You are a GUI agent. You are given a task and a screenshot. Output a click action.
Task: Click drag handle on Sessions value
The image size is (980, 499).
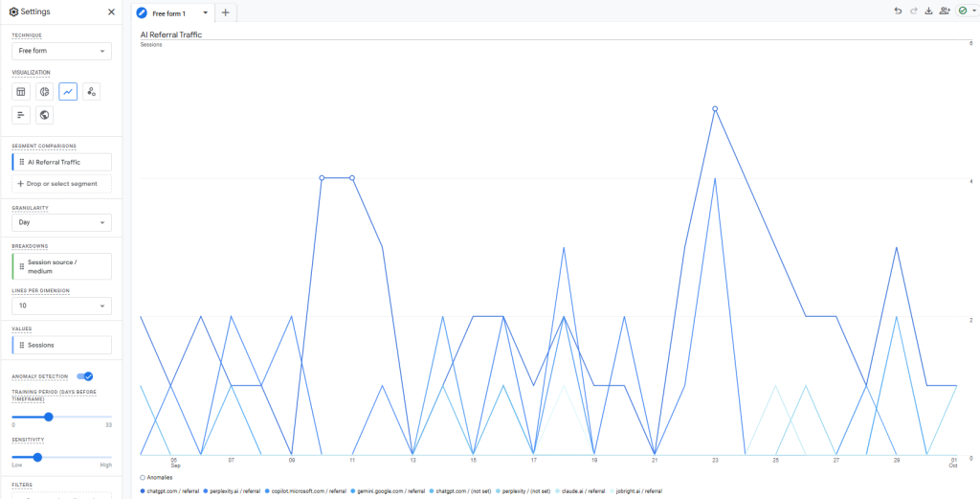point(22,345)
